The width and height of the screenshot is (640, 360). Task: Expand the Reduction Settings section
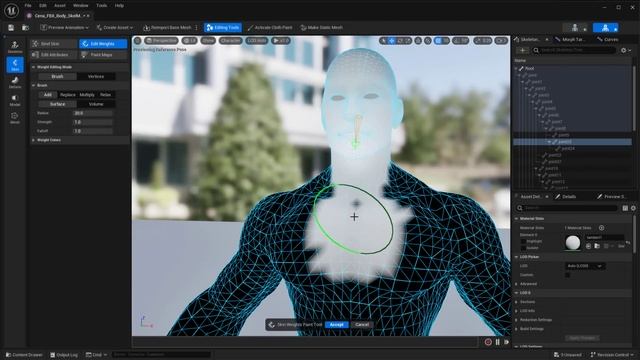click(516, 320)
